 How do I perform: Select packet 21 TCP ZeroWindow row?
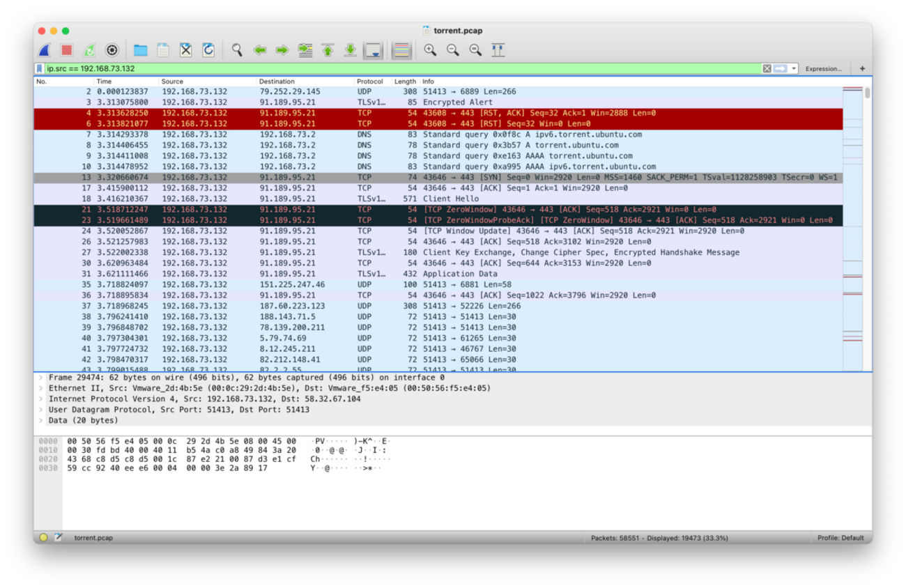(438, 210)
